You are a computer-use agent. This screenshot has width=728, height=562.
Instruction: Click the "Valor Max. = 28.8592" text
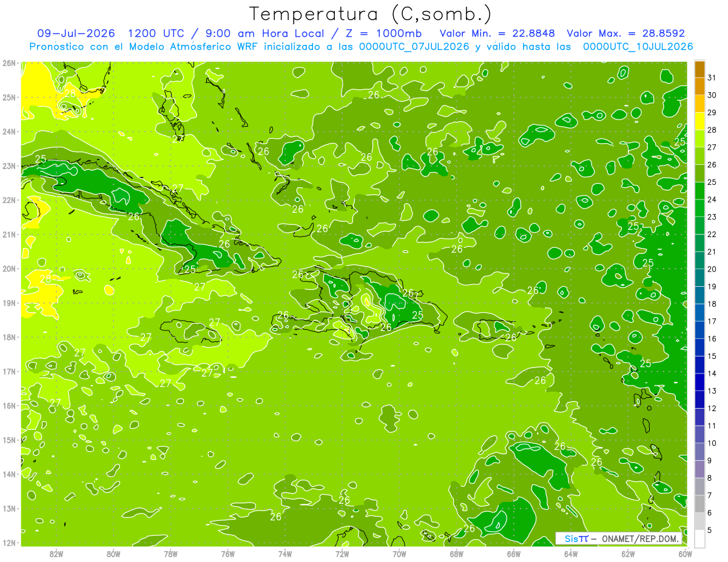[625, 33]
